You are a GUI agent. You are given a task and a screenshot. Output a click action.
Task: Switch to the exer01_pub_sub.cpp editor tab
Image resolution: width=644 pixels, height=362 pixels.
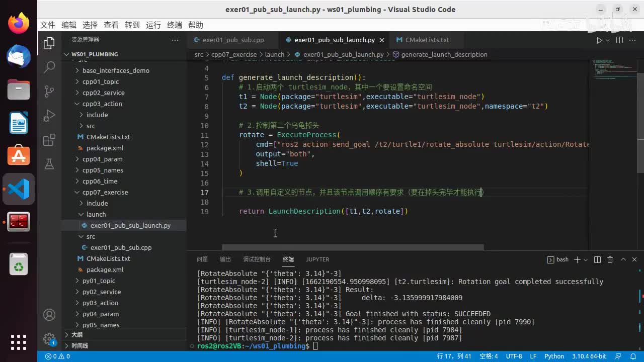click(x=233, y=40)
